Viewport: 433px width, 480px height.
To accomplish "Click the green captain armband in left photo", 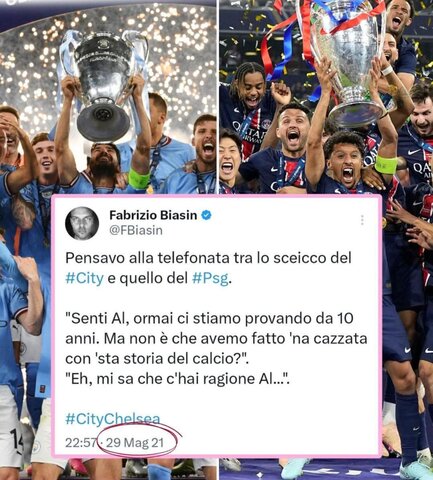I will (139, 180).
